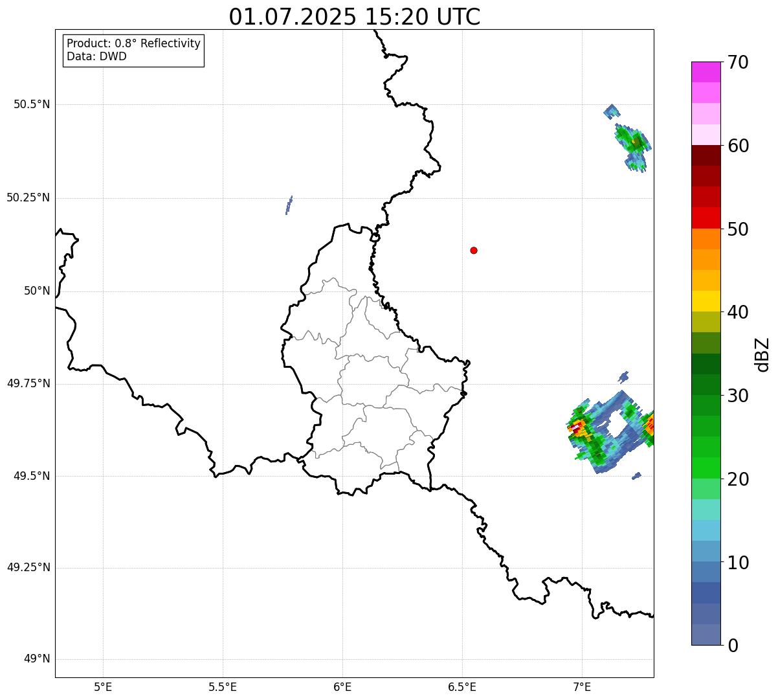778x700 pixels.
Task: Click the 'Data: DWD' text
Action: click(x=97, y=56)
